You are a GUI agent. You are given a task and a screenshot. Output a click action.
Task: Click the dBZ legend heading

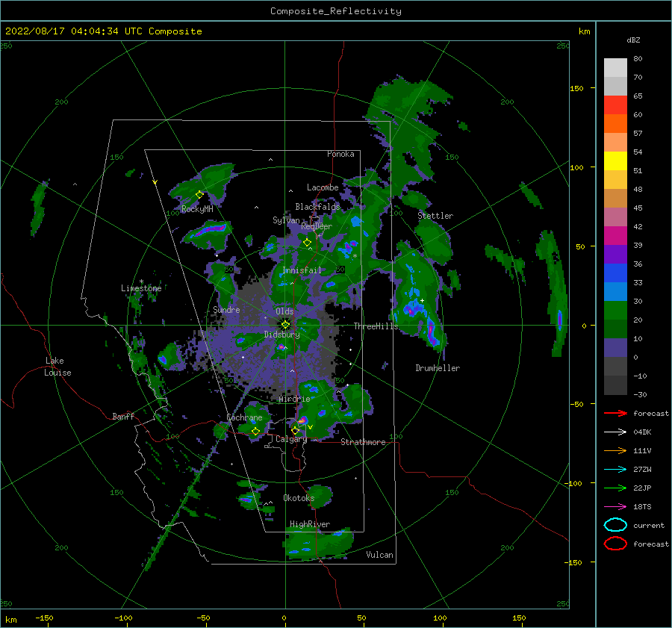point(633,40)
